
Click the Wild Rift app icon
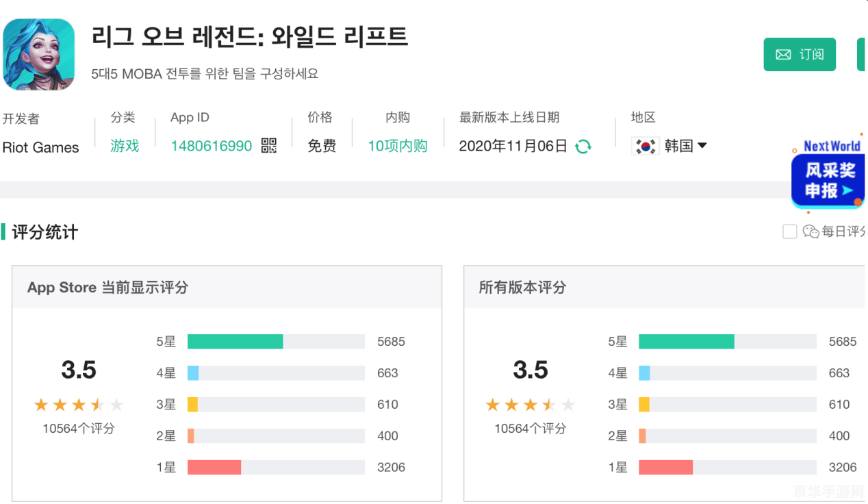point(39,54)
